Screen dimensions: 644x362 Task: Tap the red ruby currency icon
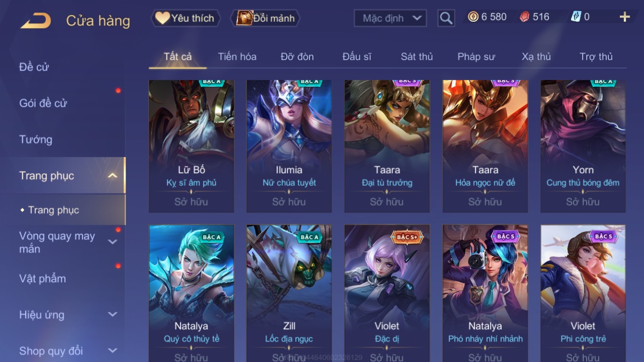[x=524, y=17]
